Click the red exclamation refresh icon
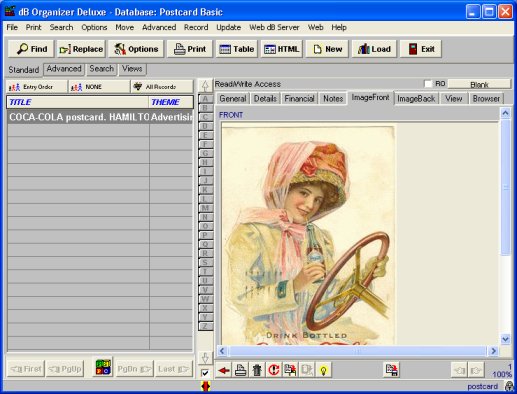517x394 pixels. pos(274,370)
